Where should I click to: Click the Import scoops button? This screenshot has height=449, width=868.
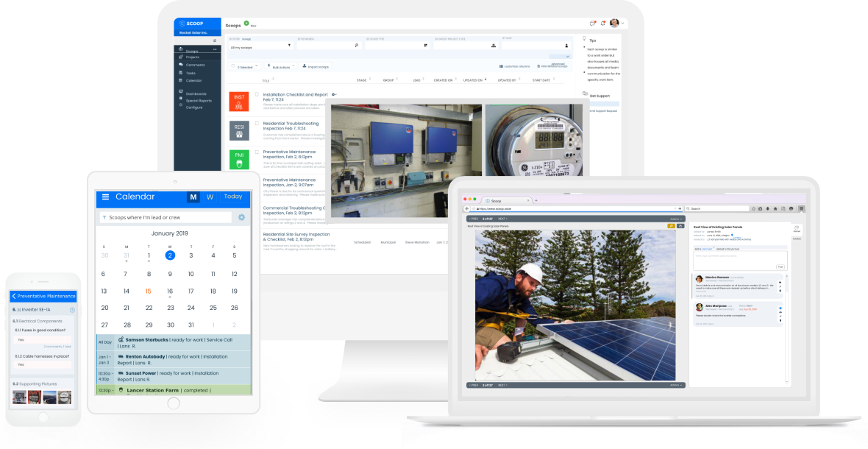315,66
